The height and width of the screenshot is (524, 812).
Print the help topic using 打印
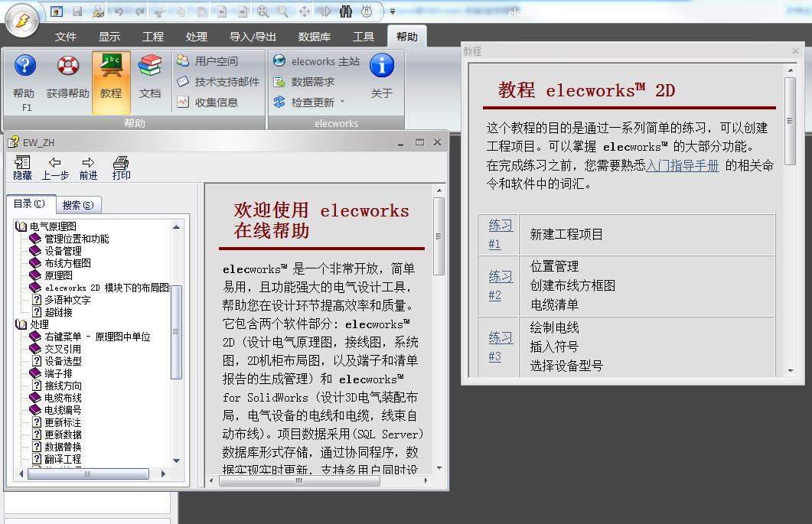121,168
